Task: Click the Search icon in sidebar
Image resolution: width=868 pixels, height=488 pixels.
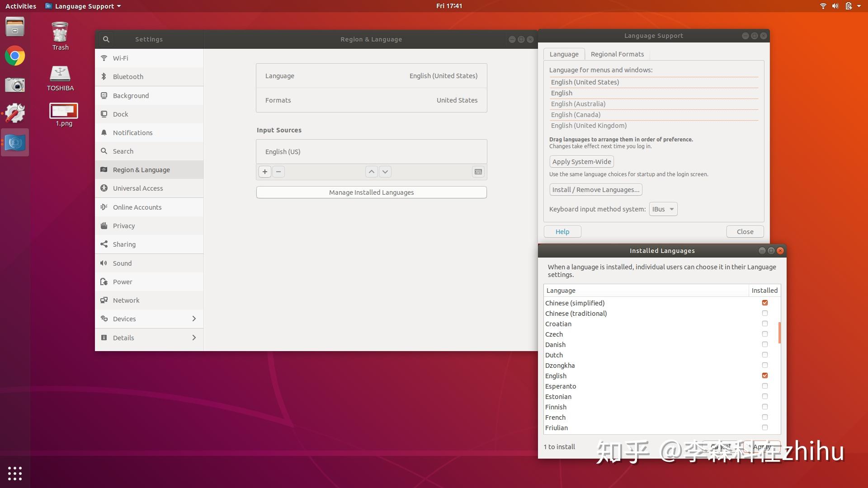Action: [x=104, y=151]
